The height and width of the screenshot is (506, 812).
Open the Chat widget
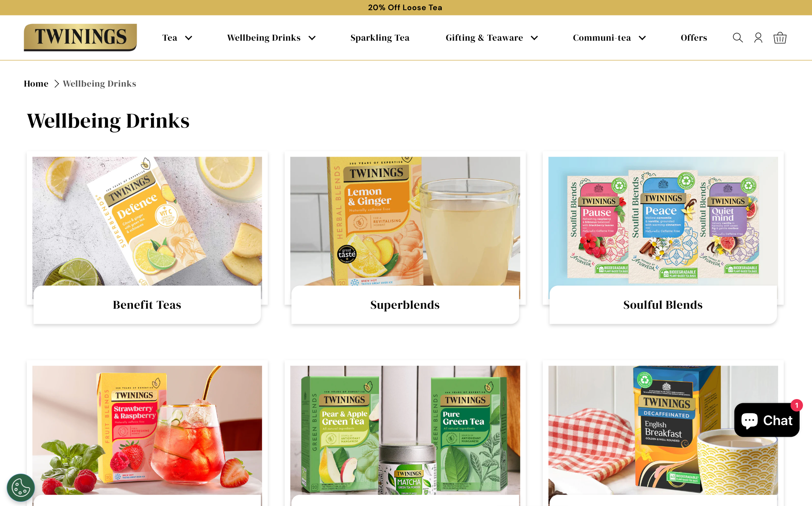point(767,420)
